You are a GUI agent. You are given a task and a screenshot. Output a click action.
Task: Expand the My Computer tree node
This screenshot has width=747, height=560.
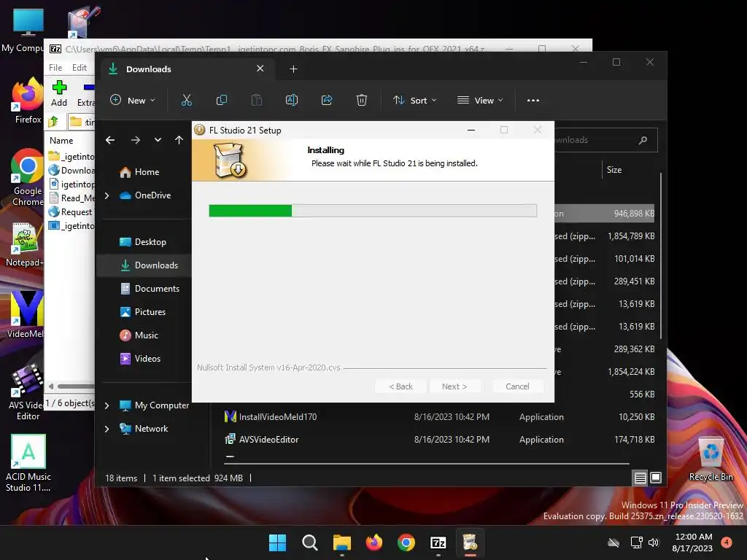coord(107,405)
